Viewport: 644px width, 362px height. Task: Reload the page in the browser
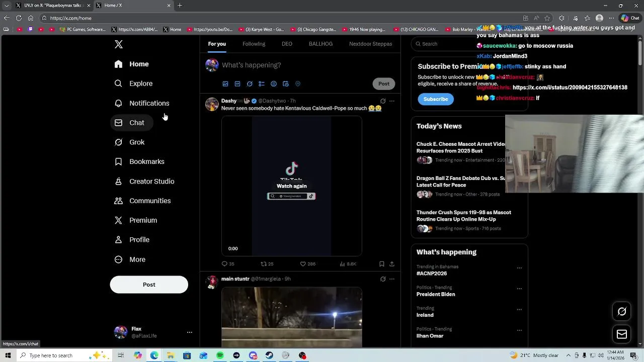19,18
